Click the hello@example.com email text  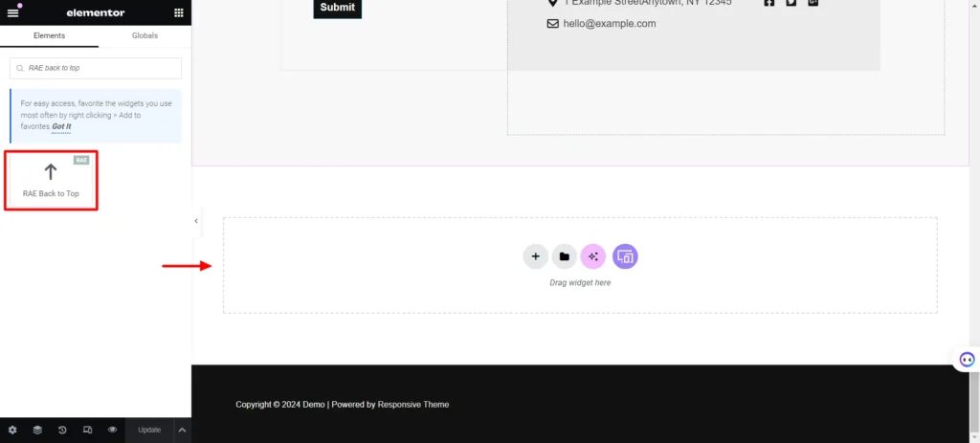[610, 24]
